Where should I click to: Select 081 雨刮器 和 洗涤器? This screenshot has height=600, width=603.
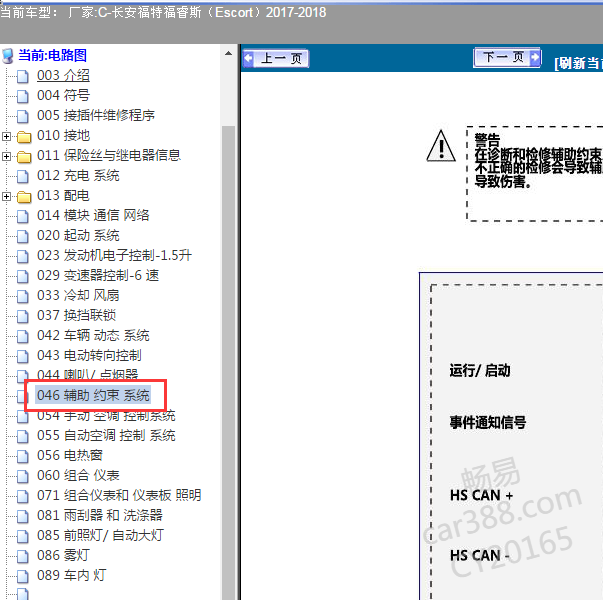click(x=100, y=515)
